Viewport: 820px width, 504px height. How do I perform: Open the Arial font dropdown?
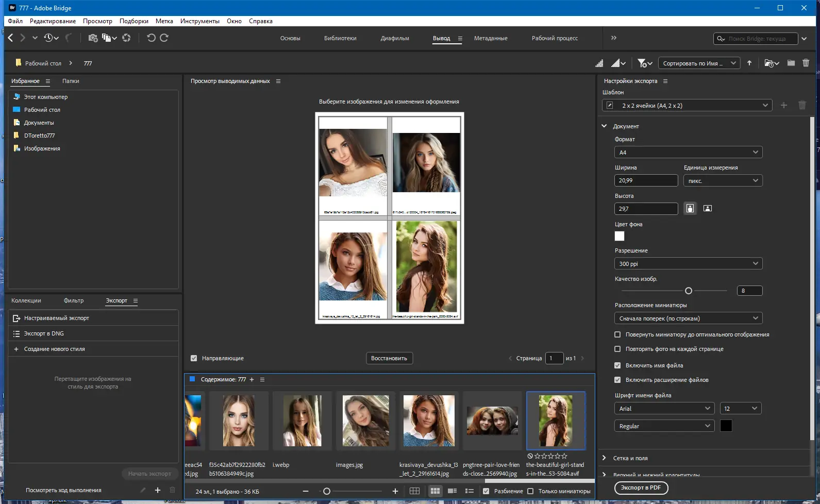[664, 408]
